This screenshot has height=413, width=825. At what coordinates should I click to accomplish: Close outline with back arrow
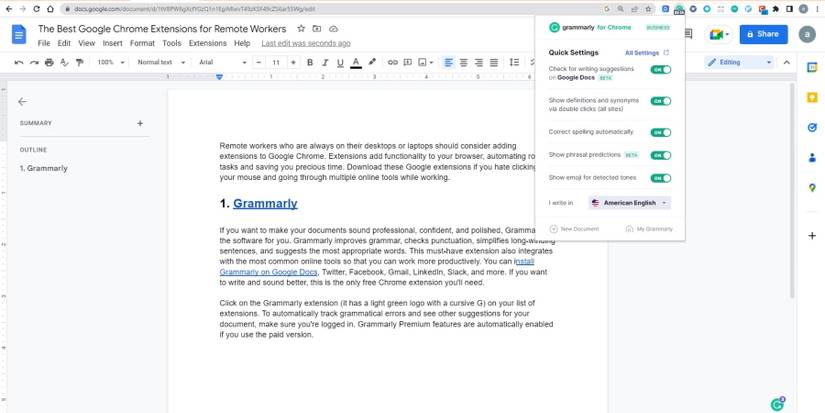point(22,102)
